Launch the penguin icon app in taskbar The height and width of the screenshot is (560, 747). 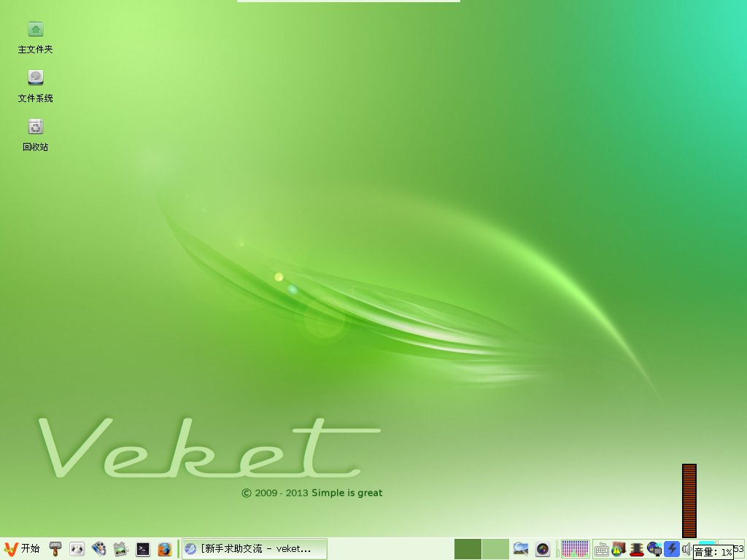(x=77, y=548)
